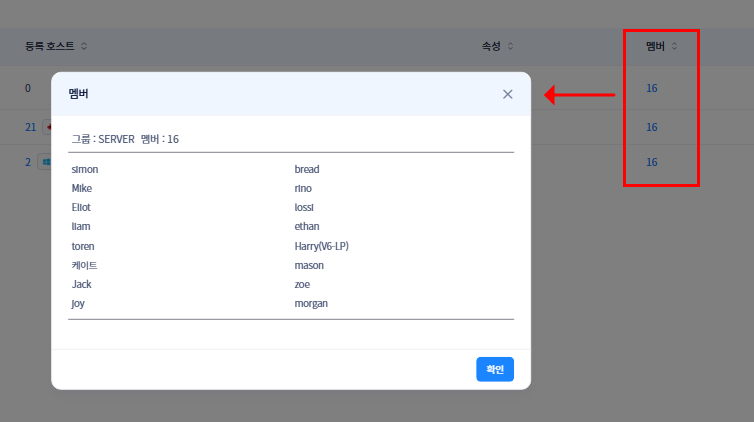
Task: Open member count 16 in first row
Action: 652,88
